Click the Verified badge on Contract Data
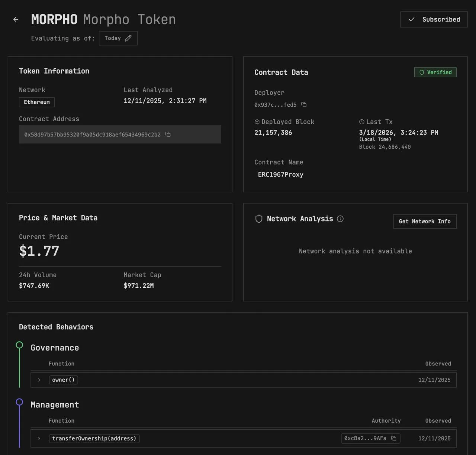 click(x=435, y=72)
